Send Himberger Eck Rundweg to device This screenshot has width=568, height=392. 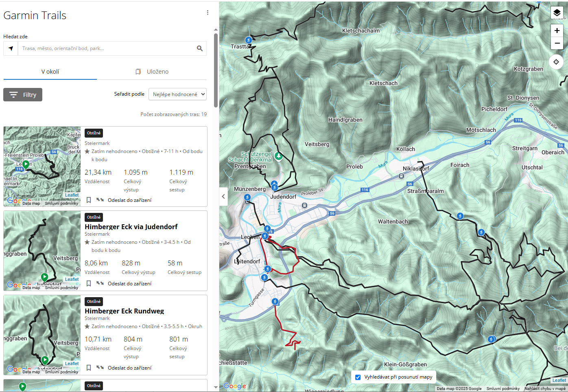(x=124, y=368)
